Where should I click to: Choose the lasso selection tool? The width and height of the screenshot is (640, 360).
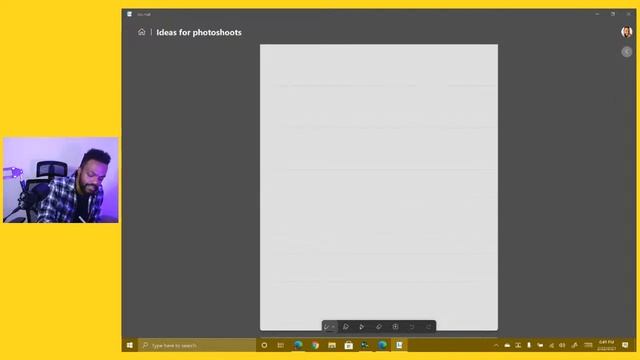(395, 327)
